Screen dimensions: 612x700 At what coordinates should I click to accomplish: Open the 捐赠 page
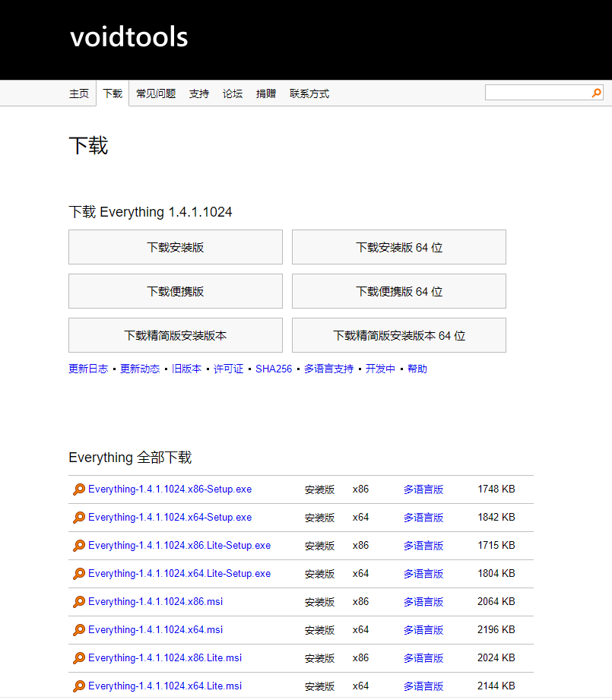click(x=266, y=93)
